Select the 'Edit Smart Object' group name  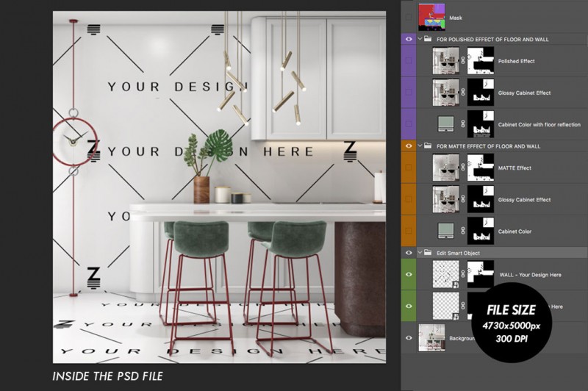click(x=458, y=253)
